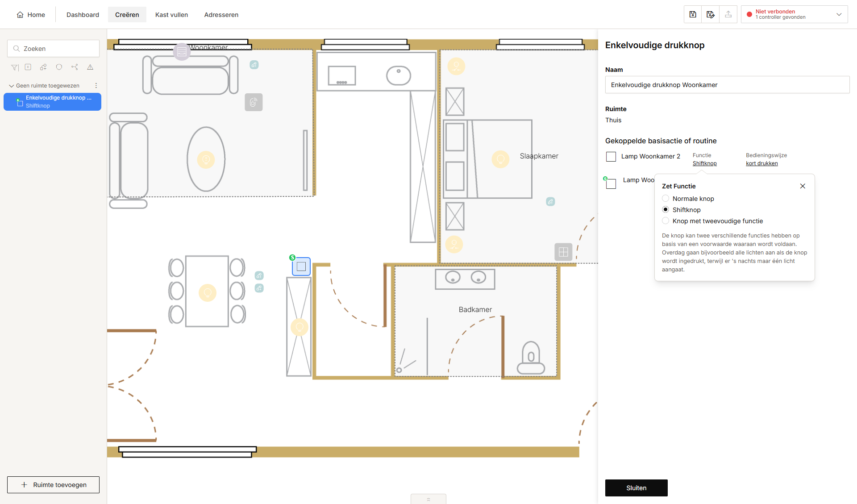This screenshot has width=857, height=504.
Task: Click the lamp icon on the dining table
Action: click(x=208, y=293)
